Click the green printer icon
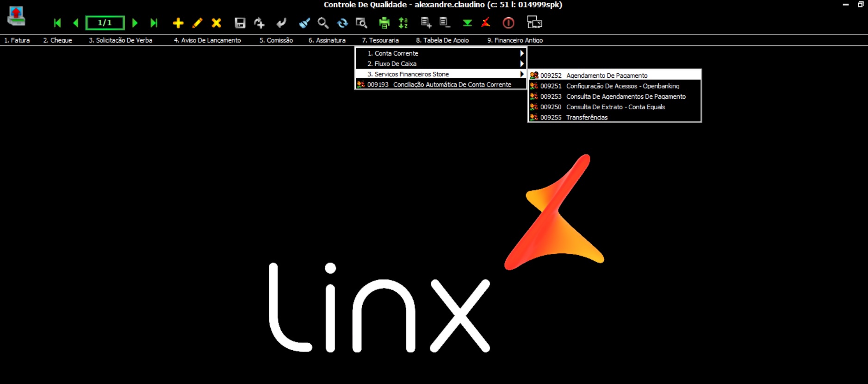This screenshot has height=384, width=868. tap(384, 23)
